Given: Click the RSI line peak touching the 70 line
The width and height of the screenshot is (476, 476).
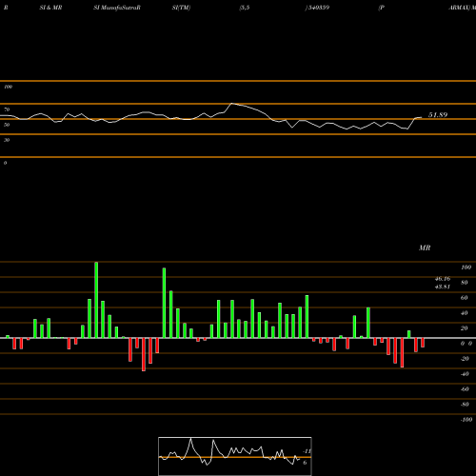Looking at the screenshot, I should pyautogui.click(x=232, y=104).
